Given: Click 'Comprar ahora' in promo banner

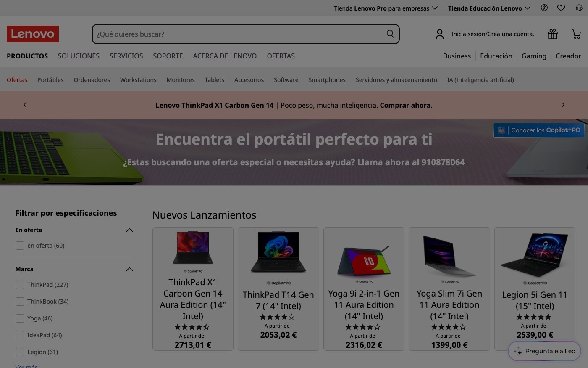Looking at the screenshot, I should point(405,105).
